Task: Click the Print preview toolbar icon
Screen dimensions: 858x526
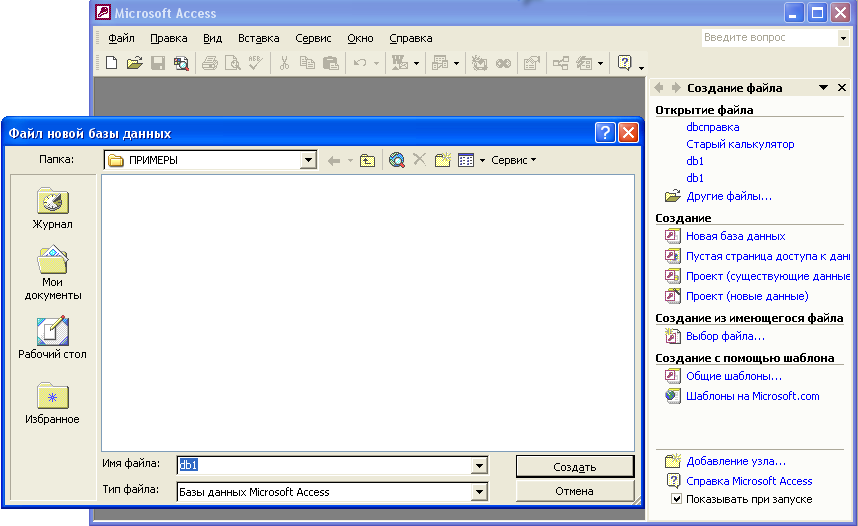Action: click(233, 63)
